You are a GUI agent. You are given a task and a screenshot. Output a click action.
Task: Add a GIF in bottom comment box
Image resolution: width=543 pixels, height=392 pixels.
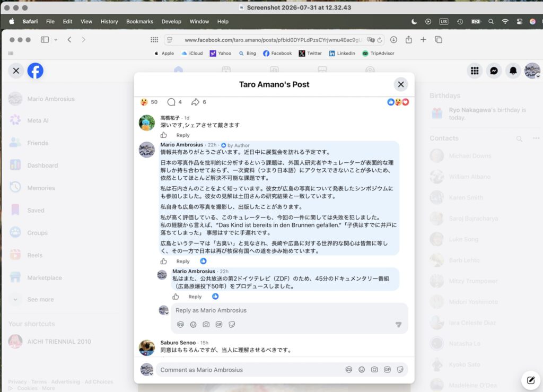(x=387, y=370)
